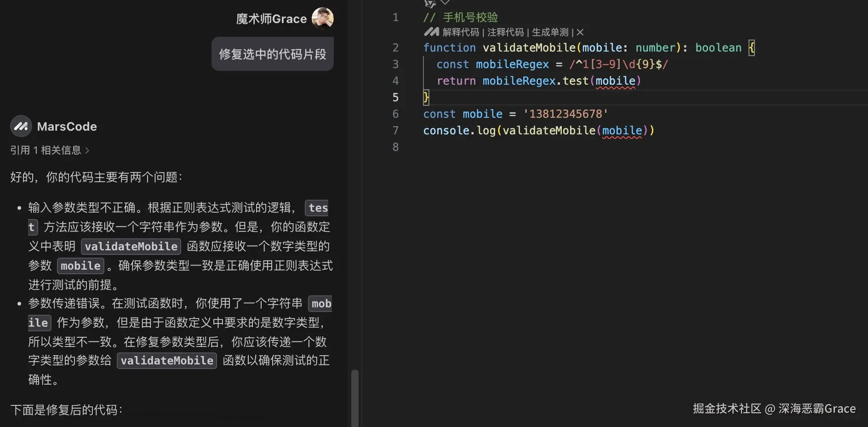Click line number 2 in the gutter
The width and height of the screenshot is (868, 427).
click(x=395, y=47)
